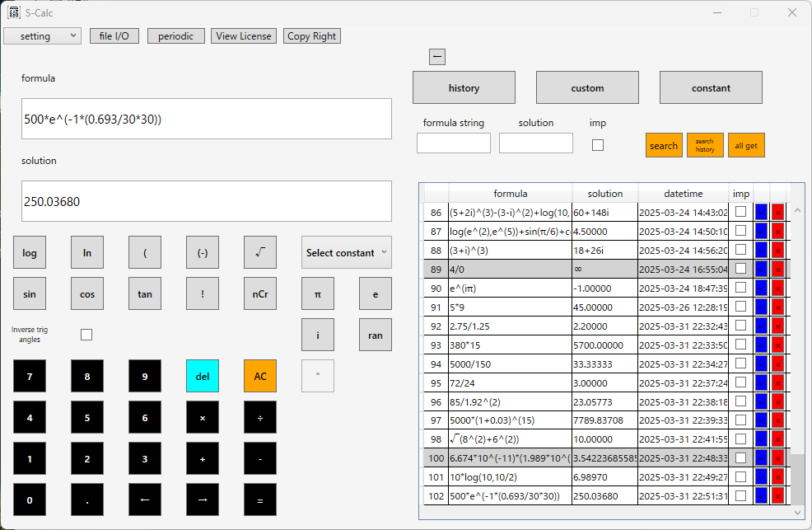Image resolution: width=812 pixels, height=530 pixels.
Task: Tick the imp checkbox in search filters
Action: tap(598, 145)
